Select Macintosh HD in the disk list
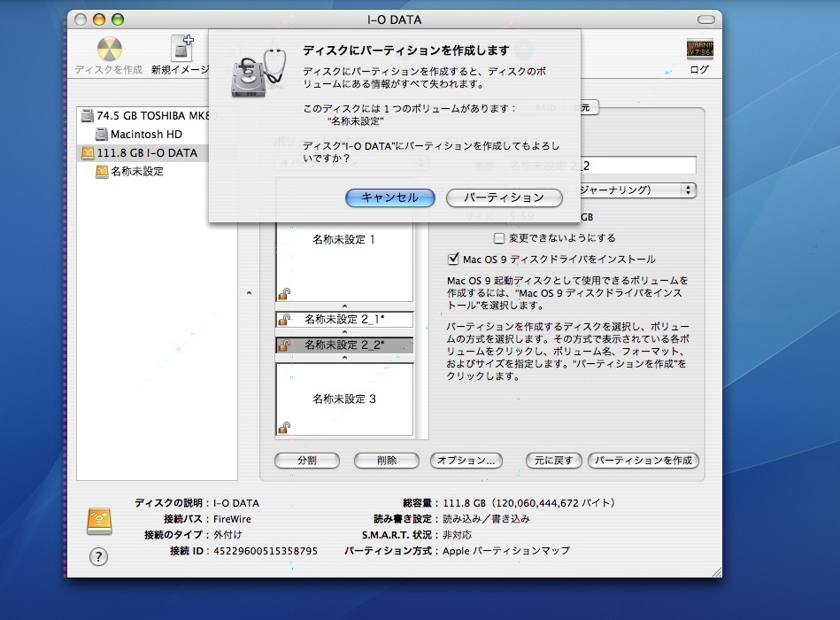840x620 pixels. coord(157,134)
